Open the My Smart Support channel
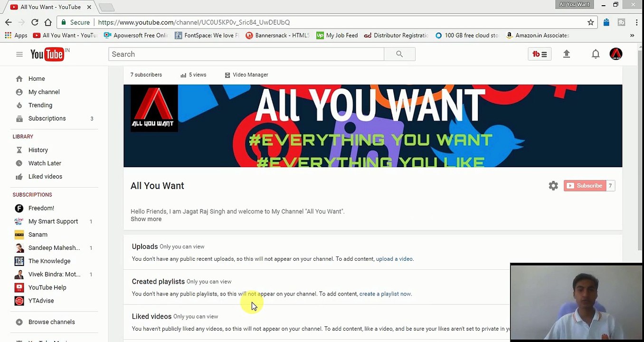This screenshot has height=342, width=644. [54, 221]
